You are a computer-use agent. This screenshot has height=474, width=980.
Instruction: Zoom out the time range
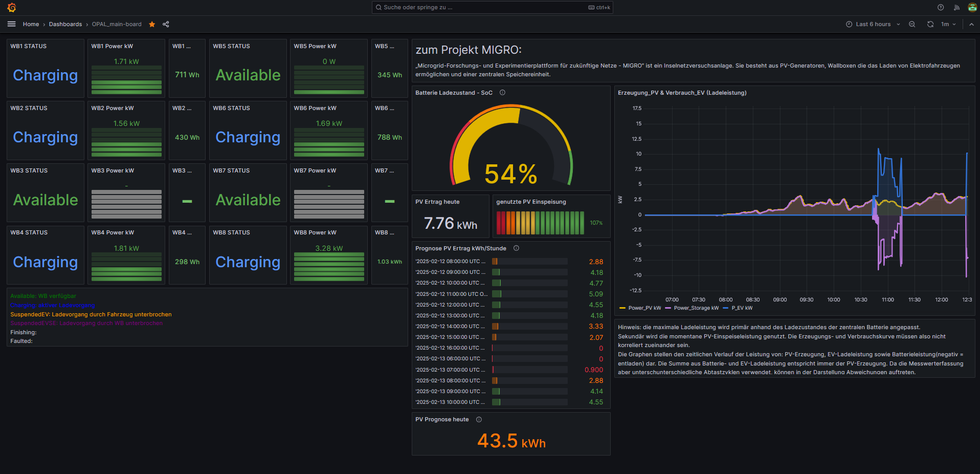pyautogui.click(x=912, y=24)
